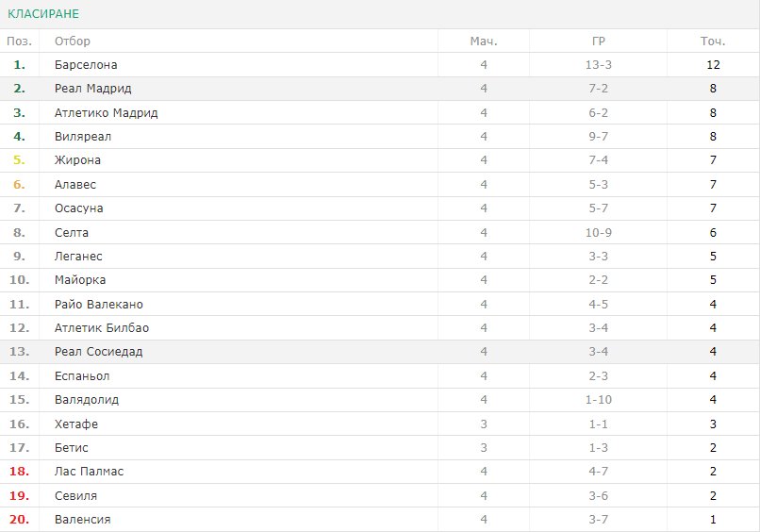The width and height of the screenshot is (760, 532).
Task: Click the Еспаньол team name
Action: (x=82, y=376)
